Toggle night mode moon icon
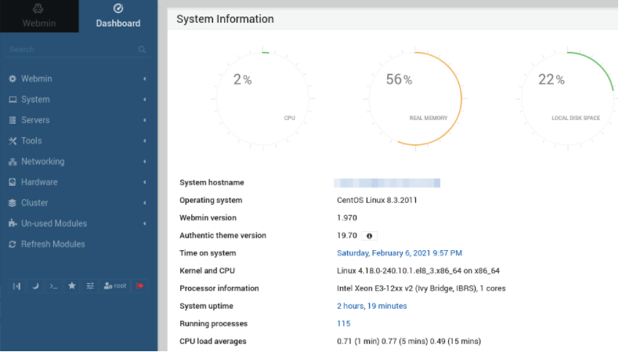 [x=35, y=286]
